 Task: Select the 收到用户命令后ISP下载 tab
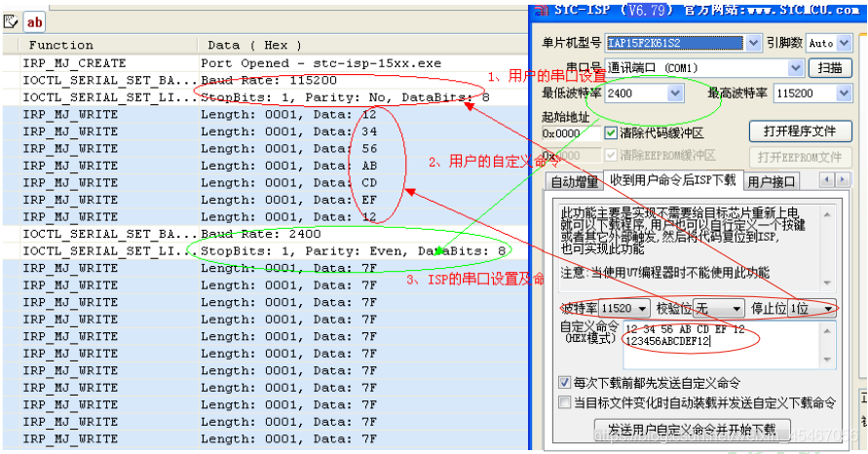tap(672, 179)
